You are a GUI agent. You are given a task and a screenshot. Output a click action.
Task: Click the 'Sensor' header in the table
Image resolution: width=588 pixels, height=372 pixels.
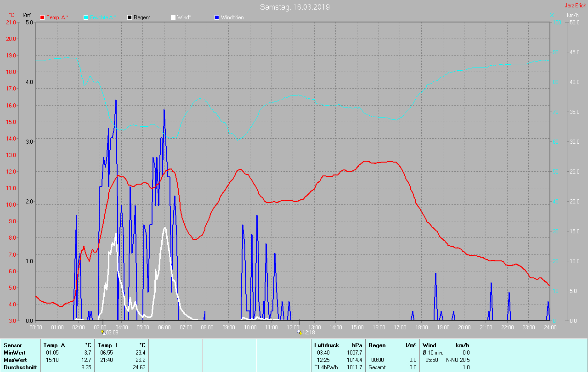click(12, 345)
